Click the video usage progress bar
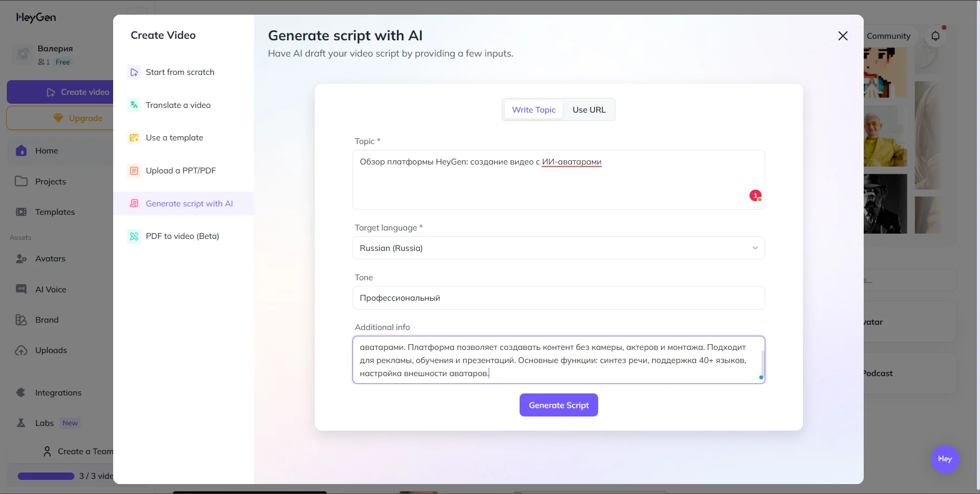 pyautogui.click(x=46, y=476)
